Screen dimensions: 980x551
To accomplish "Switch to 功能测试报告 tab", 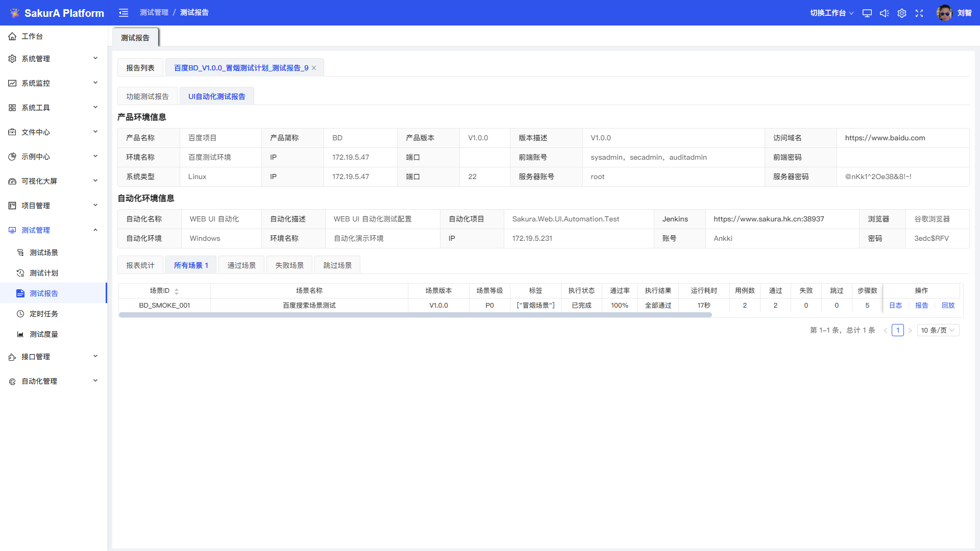I will pos(147,96).
